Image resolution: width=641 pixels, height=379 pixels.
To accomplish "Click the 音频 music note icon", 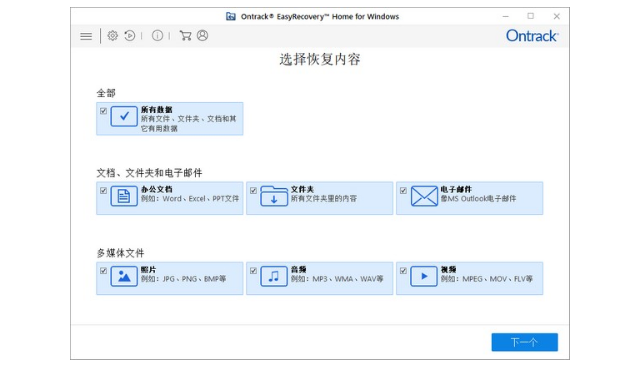I will pos(274,276).
